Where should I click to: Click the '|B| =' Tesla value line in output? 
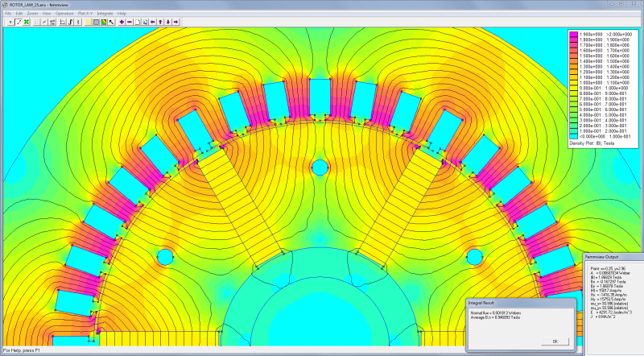coord(606,278)
